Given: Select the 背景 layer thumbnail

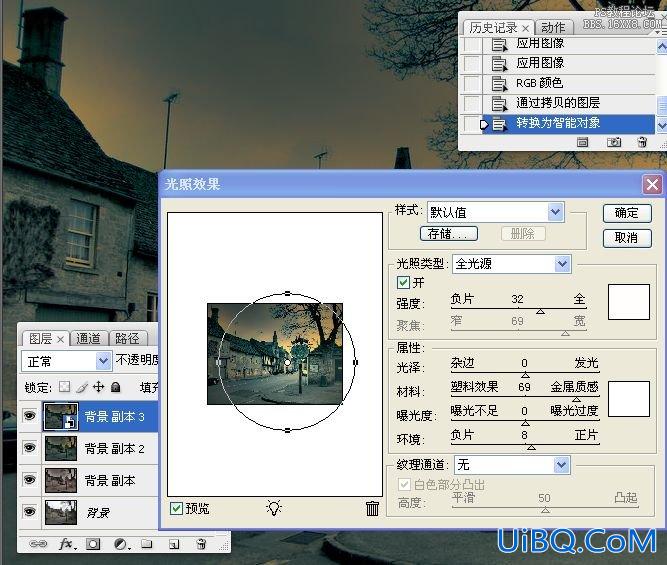Looking at the screenshot, I should click(x=61, y=512).
